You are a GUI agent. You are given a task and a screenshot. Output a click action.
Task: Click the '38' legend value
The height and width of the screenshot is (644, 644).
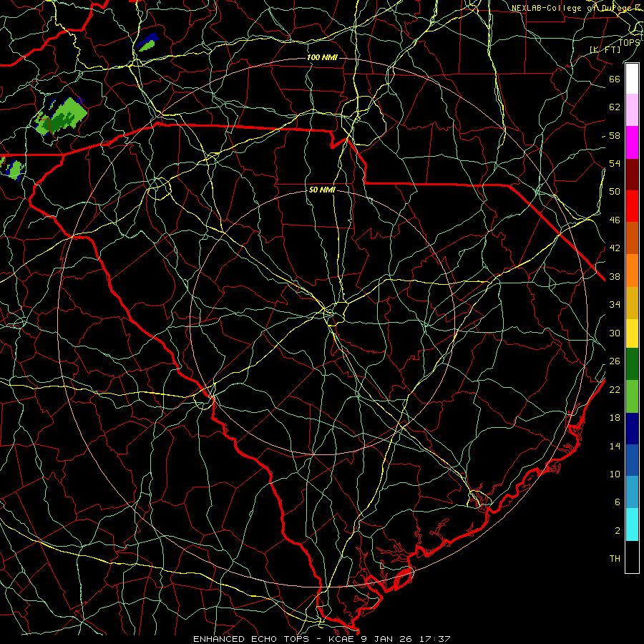click(x=615, y=276)
